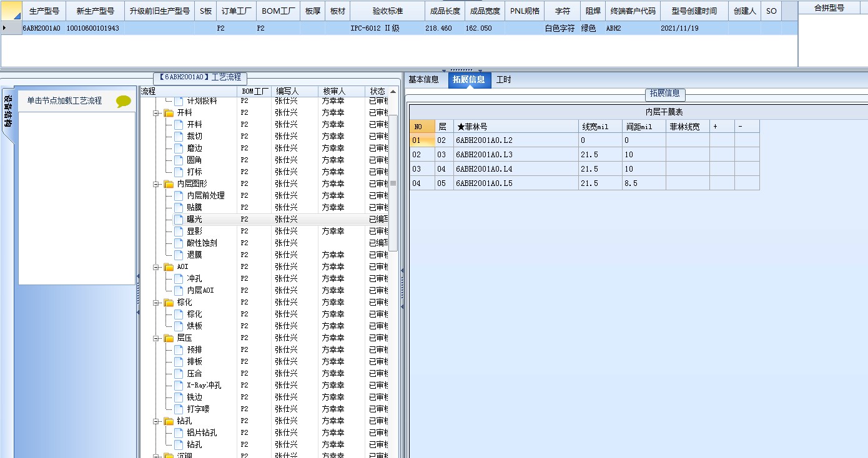Click the 排板 step document icon
868x458 pixels.
pos(179,361)
